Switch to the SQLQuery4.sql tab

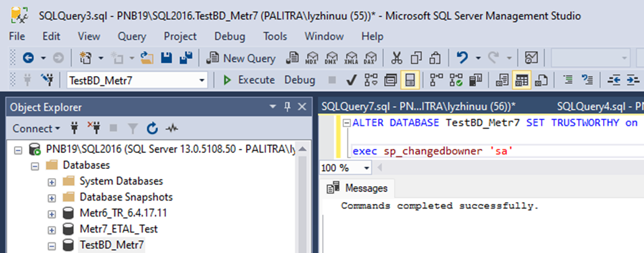point(600,107)
